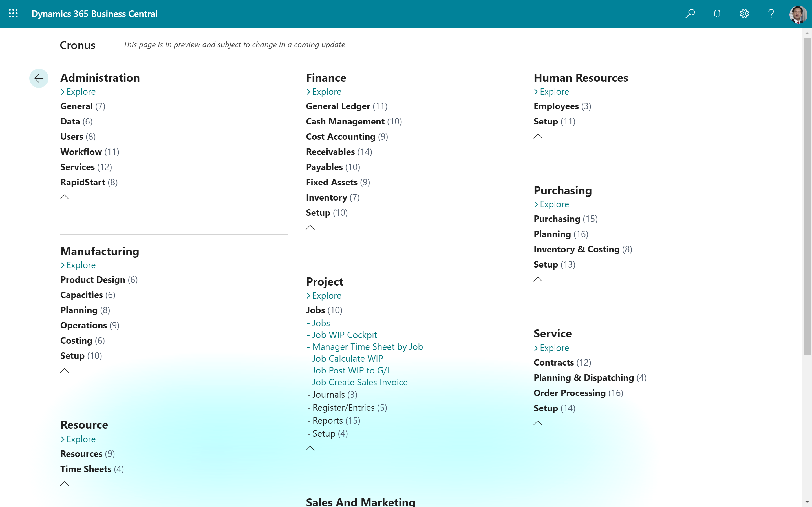This screenshot has height=507, width=812.
Task: Collapse the Finance section chevron
Action: coord(310,227)
